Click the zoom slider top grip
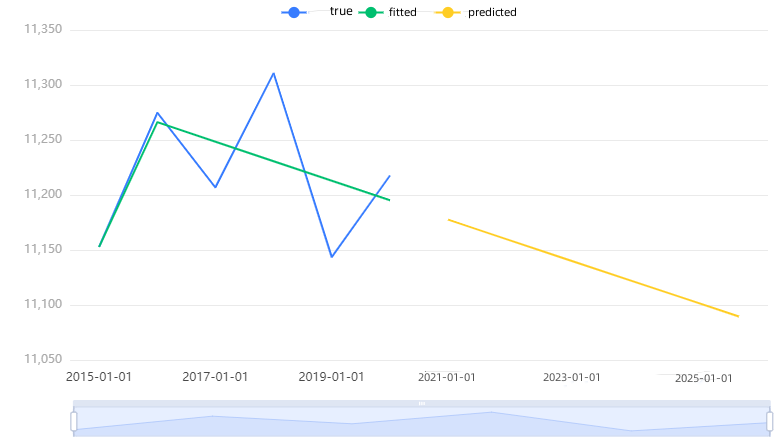 [422, 403]
